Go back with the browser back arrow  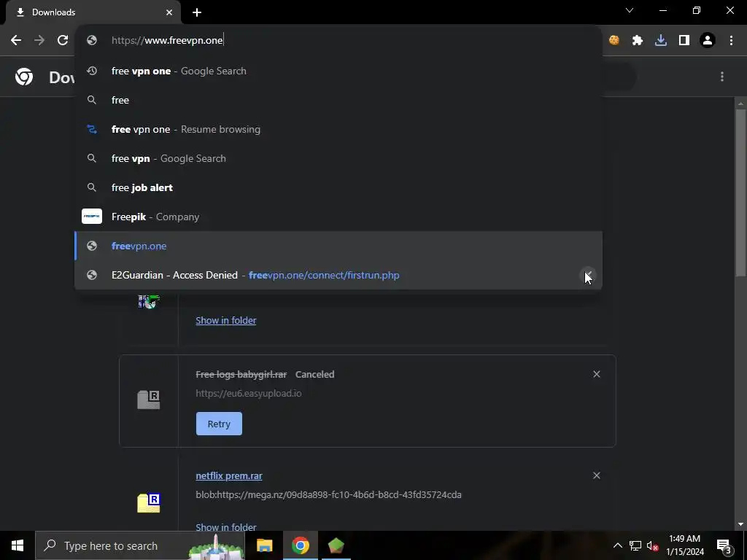[16, 41]
